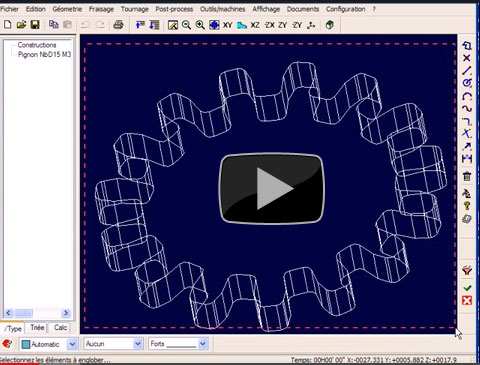Select the line drawing tool icon
This screenshot has height=365, width=480.
(x=467, y=70)
